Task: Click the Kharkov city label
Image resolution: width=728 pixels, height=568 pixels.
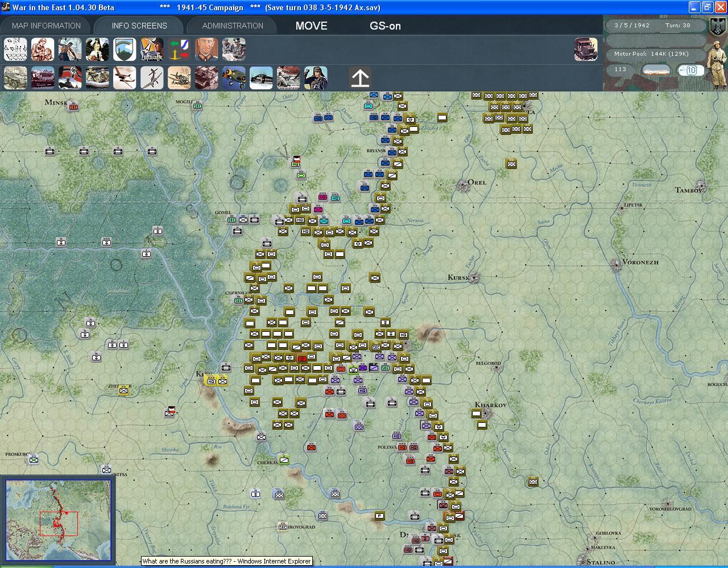Action: [490, 405]
